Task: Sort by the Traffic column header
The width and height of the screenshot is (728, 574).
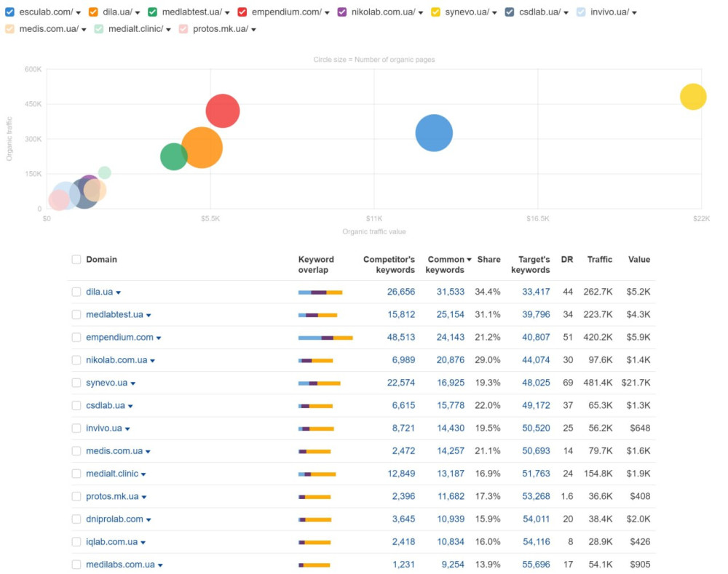Action: click(x=599, y=260)
